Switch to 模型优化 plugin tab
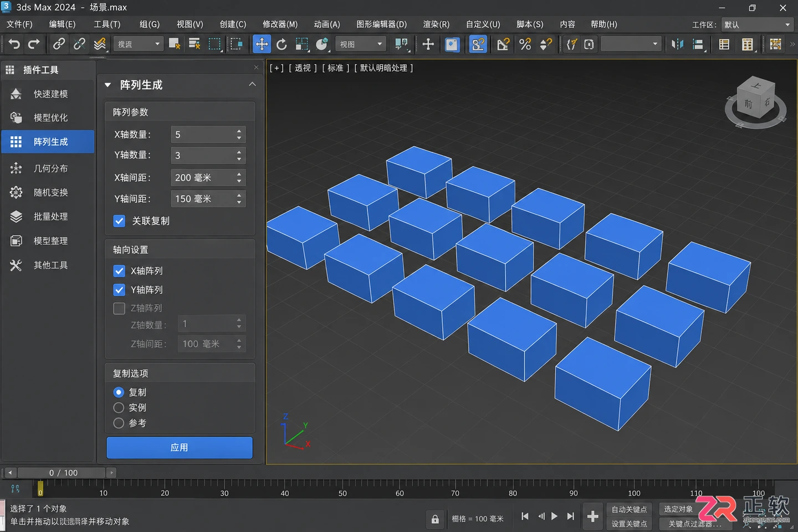 pyautogui.click(x=48, y=118)
